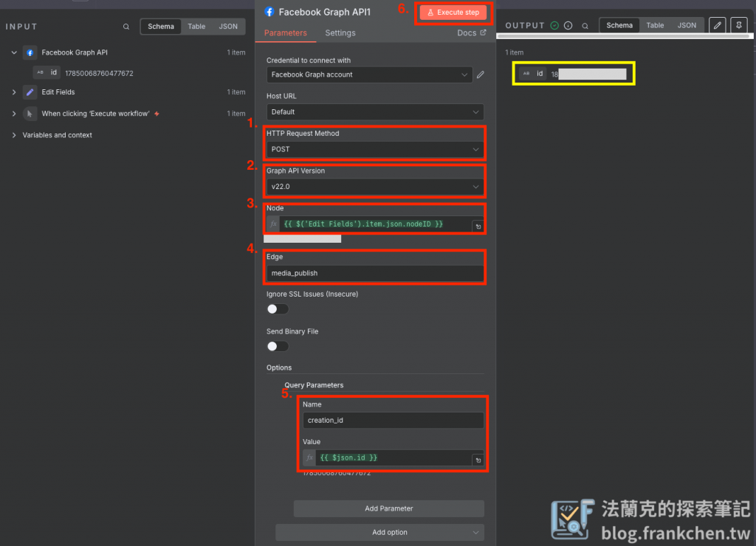
Task: Click input id value 17850068760477672
Action: (x=99, y=73)
